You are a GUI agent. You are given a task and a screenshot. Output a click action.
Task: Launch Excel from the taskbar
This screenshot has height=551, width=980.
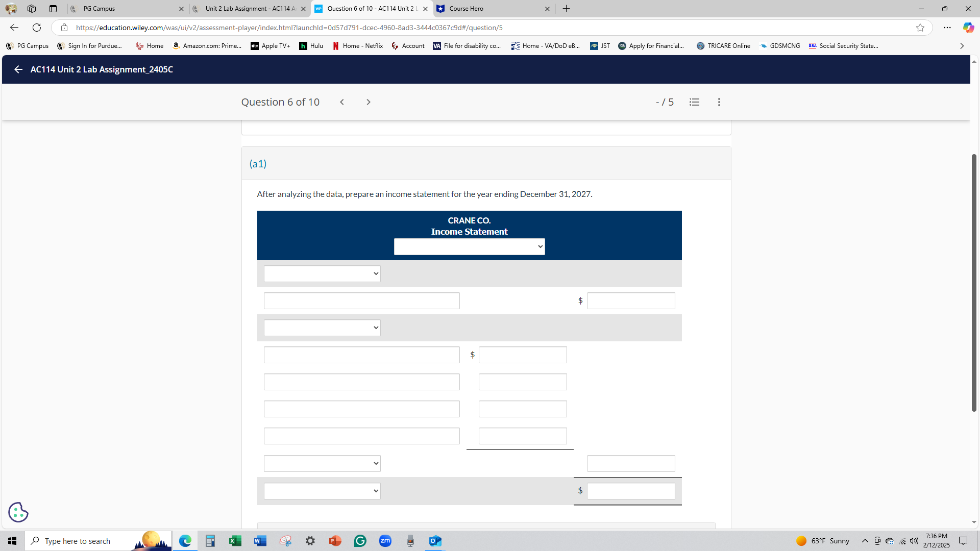(235, 541)
